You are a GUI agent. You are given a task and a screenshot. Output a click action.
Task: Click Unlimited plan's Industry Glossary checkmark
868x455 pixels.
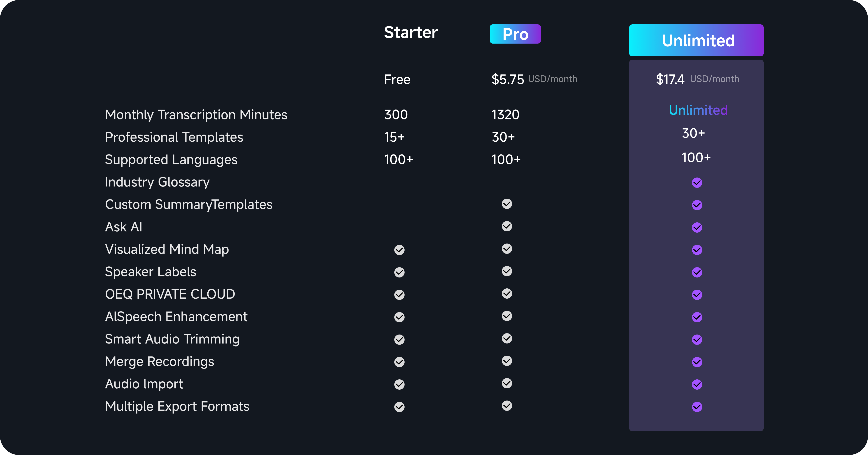697,183
